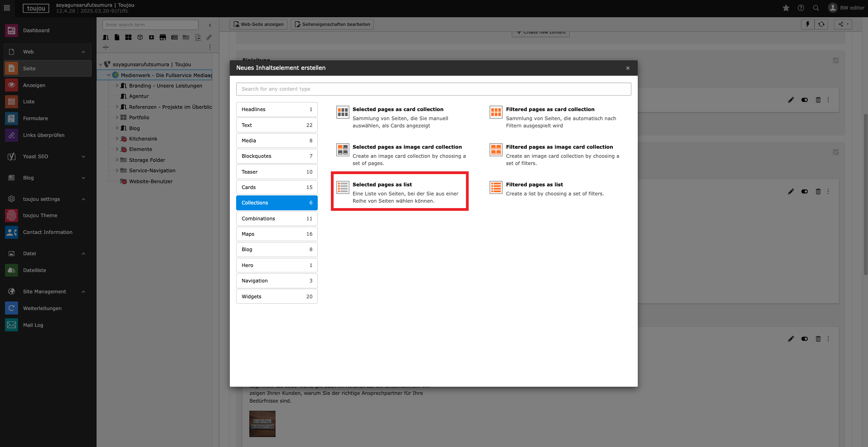Screen dimensions: 868x447
Task: Toggle visibility switch of third content element
Action: [805, 339]
